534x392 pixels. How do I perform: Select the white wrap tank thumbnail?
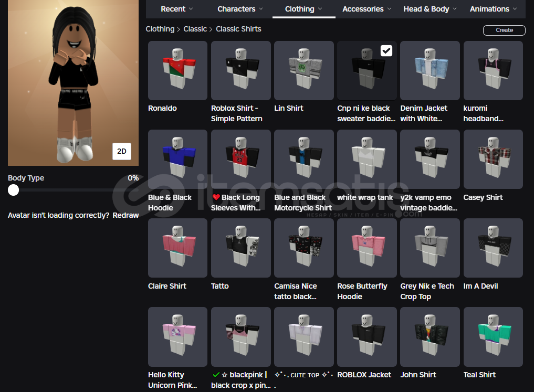coord(367,159)
